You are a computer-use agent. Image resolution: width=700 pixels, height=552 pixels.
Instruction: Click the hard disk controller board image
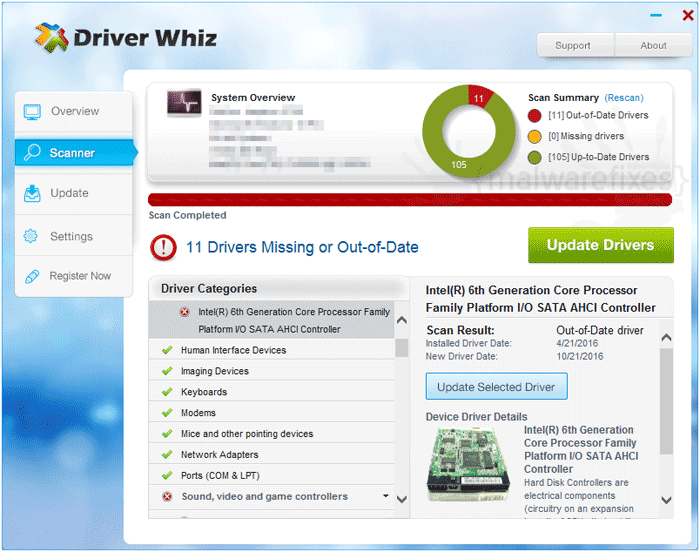[x=468, y=464]
